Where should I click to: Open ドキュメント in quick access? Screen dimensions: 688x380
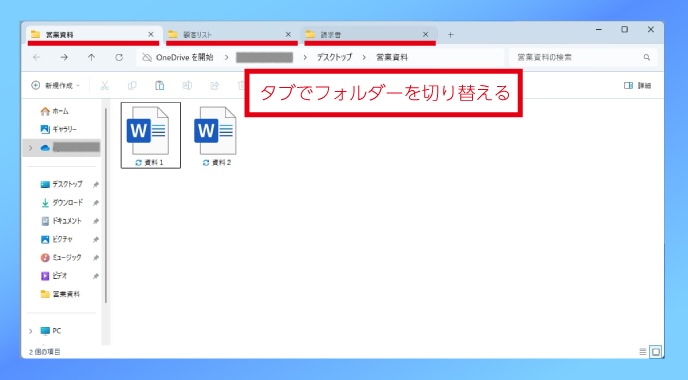(61, 221)
